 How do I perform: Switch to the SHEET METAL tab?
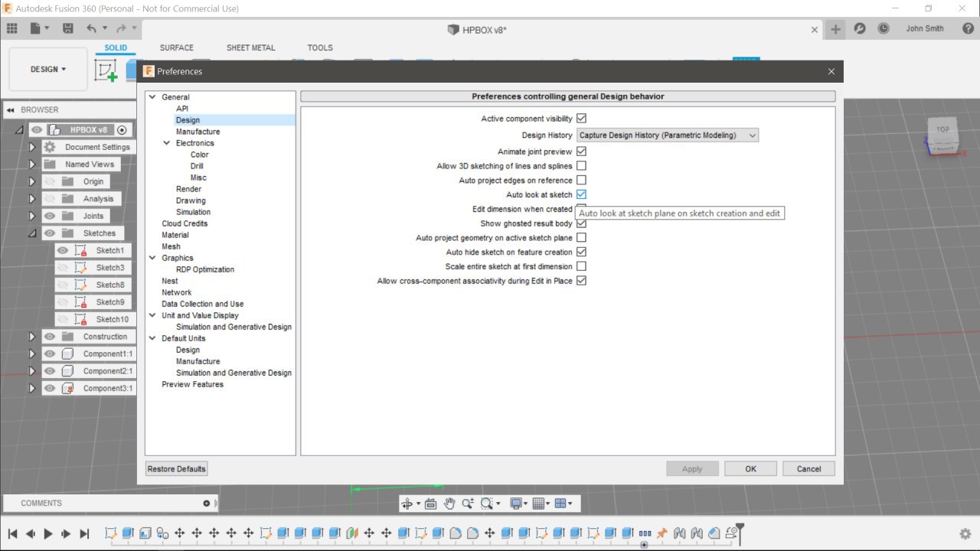click(x=250, y=47)
